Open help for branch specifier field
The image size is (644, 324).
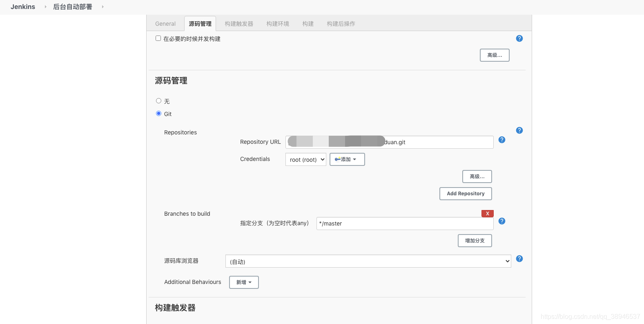click(x=502, y=221)
